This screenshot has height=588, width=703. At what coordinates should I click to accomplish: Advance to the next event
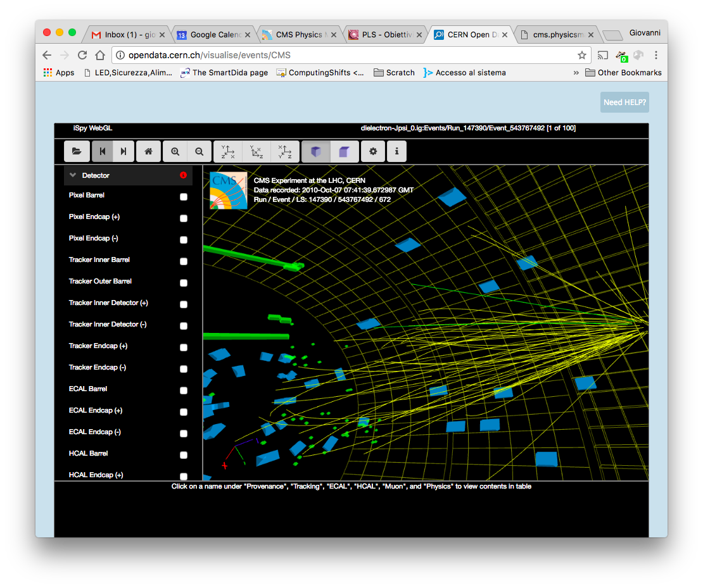(x=123, y=152)
